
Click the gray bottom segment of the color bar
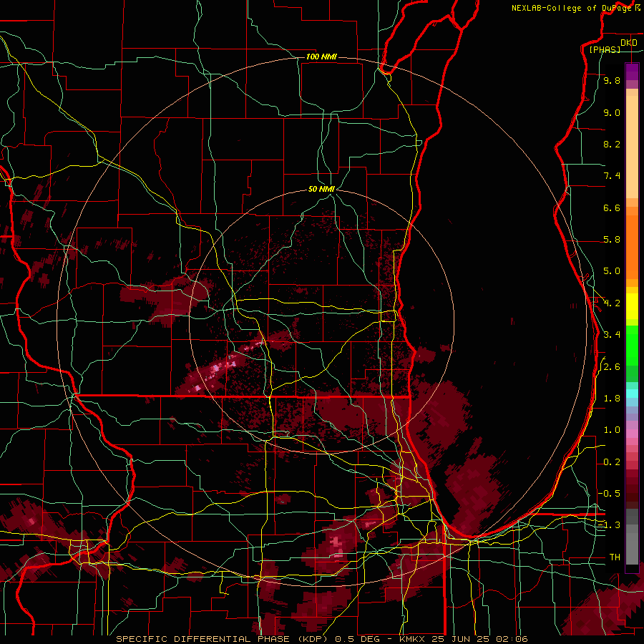[x=632, y=543]
